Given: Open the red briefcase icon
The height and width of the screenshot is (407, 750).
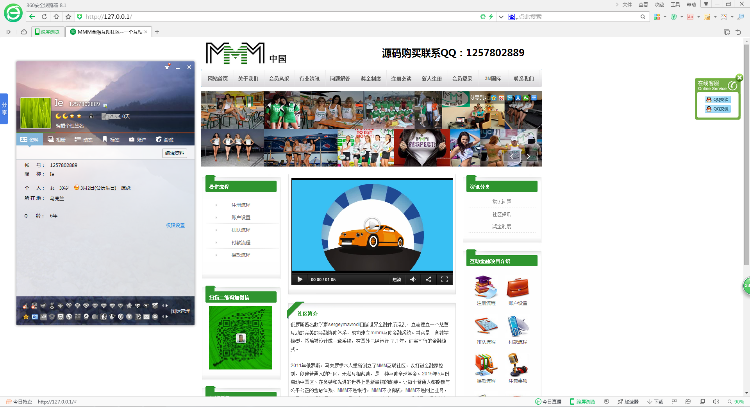Looking at the screenshot, I should click(x=518, y=287).
